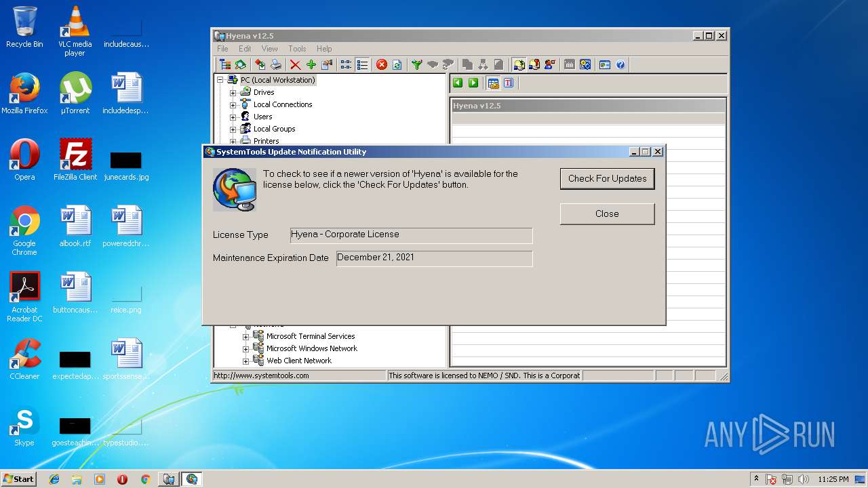Image resolution: width=868 pixels, height=488 pixels.
Task: Click the first tree view toolbar icon
Action: [224, 64]
